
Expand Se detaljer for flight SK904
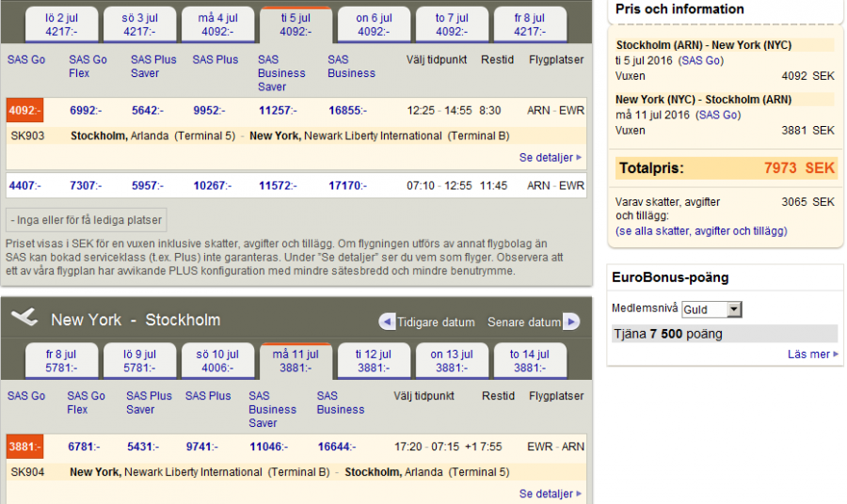point(550,494)
